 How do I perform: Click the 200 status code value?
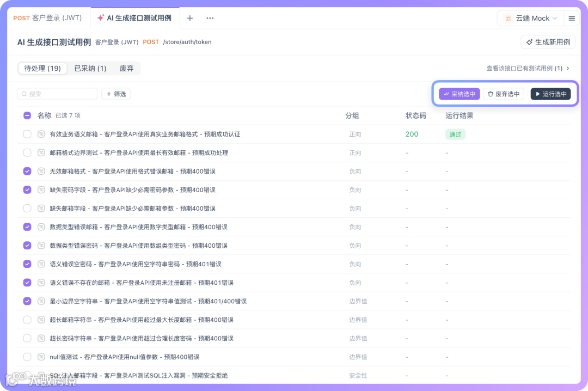(x=412, y=134)
